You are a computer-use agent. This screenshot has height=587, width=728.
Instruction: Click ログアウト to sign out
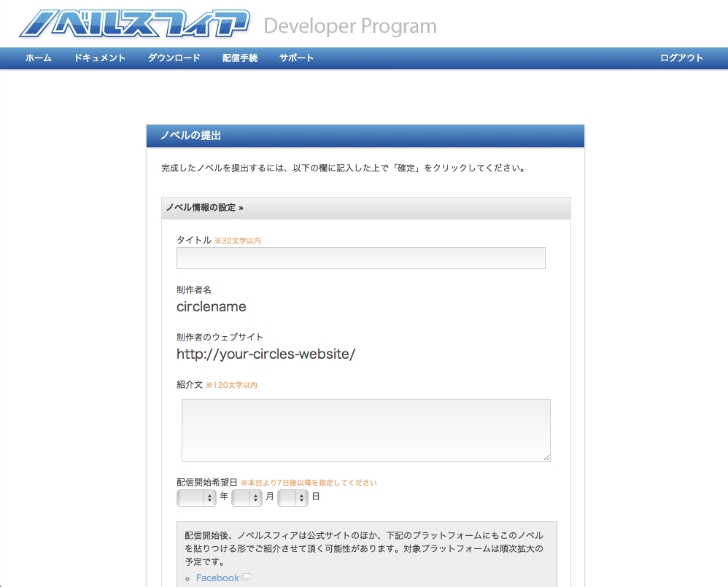tap(681, 58)
